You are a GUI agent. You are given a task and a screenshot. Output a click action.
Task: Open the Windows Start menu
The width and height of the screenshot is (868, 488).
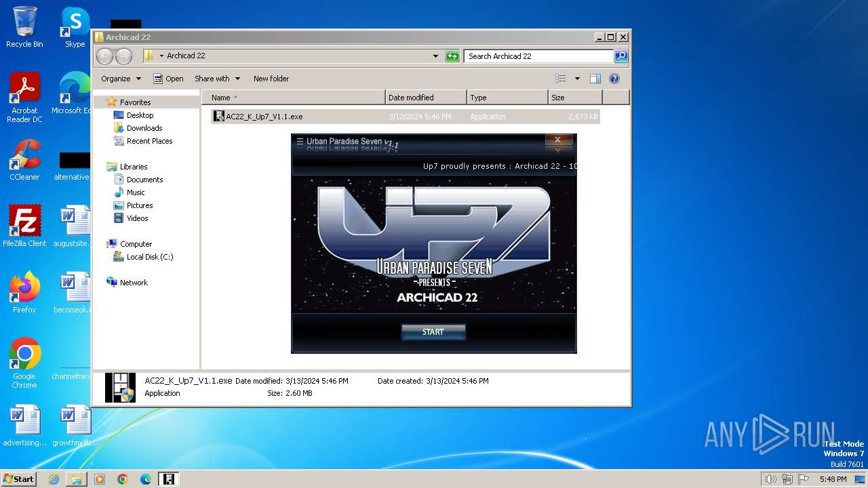19,479
